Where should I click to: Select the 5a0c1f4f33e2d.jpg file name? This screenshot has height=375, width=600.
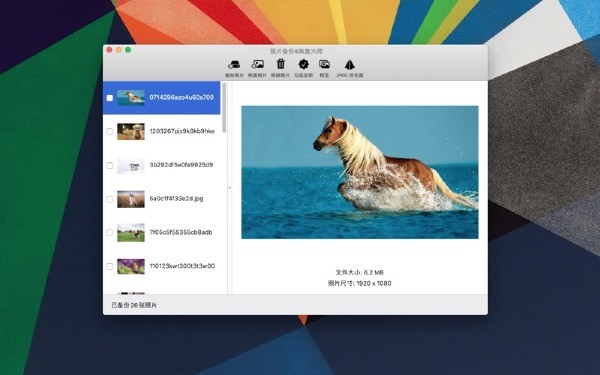[x=176, y=199]
